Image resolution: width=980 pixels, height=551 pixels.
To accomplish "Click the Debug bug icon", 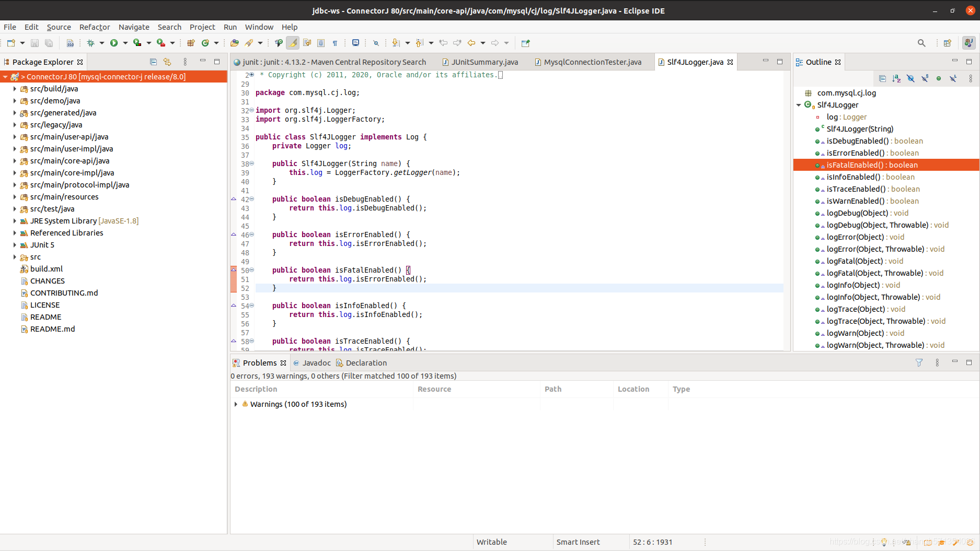I will 90,43.
